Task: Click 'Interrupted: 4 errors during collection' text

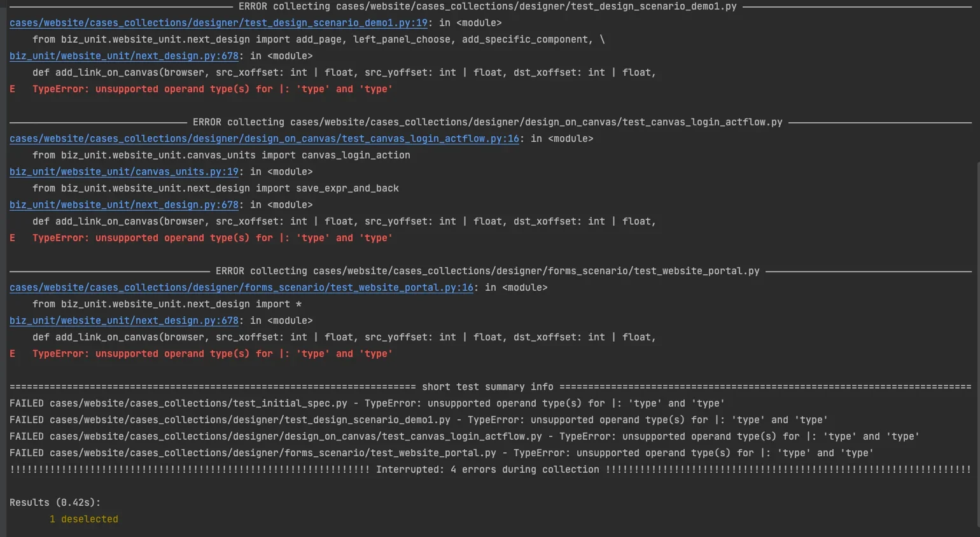Action: click(x=487, y=470)
